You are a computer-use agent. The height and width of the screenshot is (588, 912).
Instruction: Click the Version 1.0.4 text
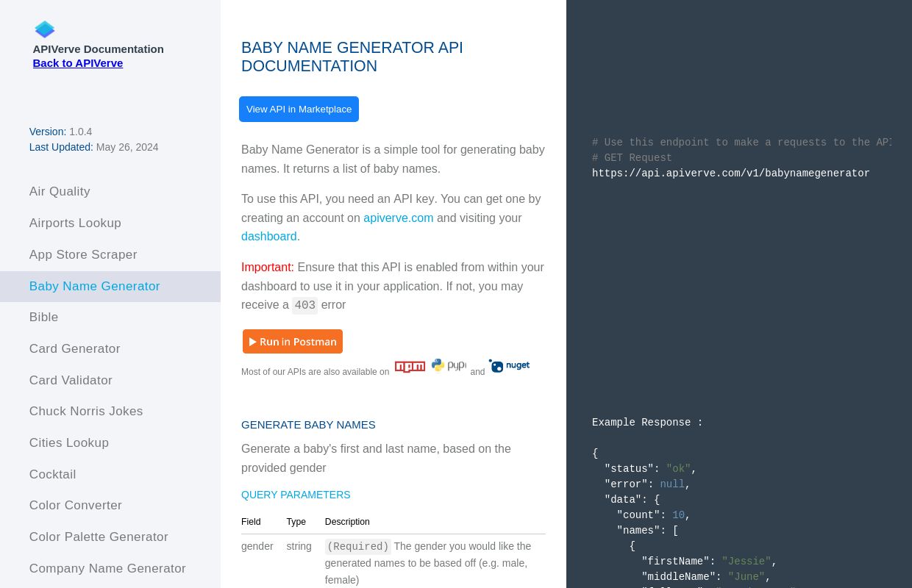pyautogui.click(x=60, y=132)
